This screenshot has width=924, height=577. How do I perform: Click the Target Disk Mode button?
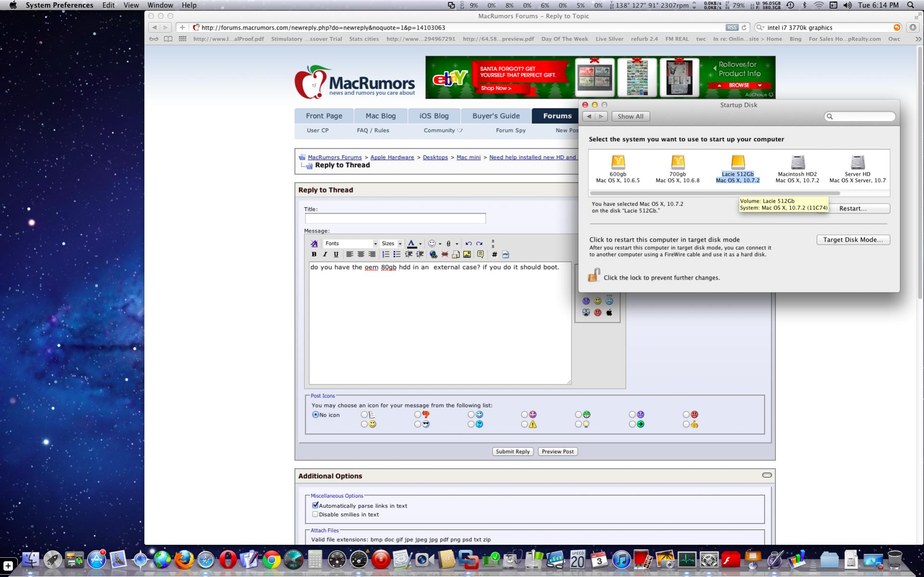click(853, 240)
